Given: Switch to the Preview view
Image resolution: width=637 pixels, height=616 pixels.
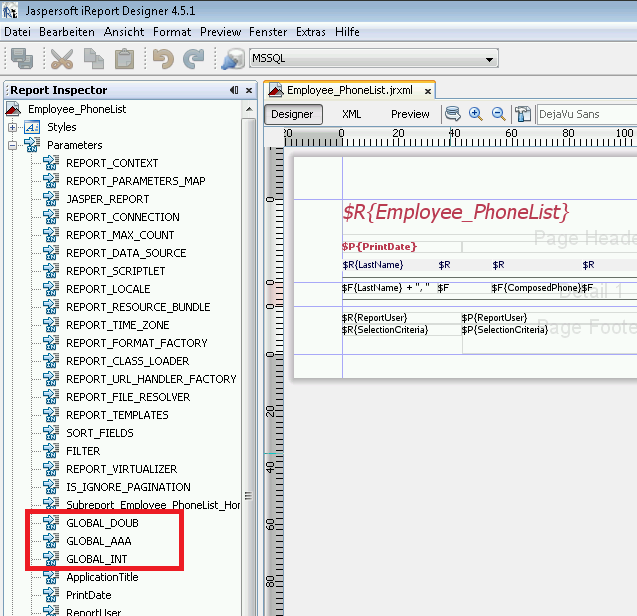Looking at the screenshot, I should 410,114.
